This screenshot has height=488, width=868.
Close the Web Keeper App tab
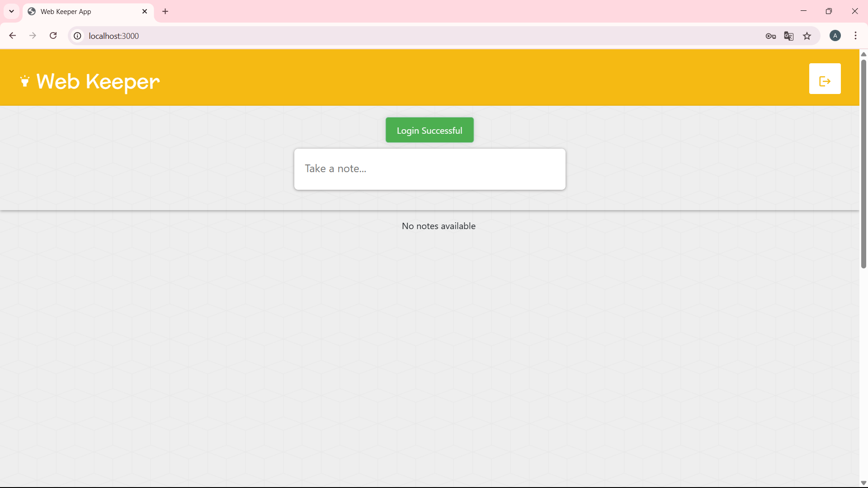pyautogui.click(x=145, y=12)
